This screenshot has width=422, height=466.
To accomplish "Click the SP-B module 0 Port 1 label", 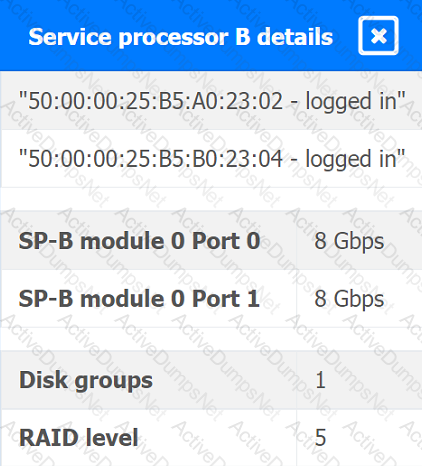I will coord(139,298).
